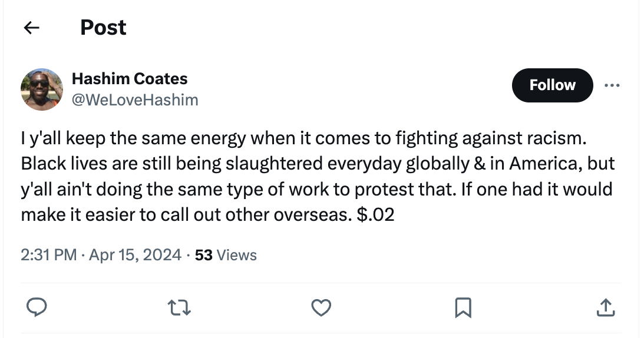Click the Post header title
This screenshot has width=644, height=338.
pyautogui.click(x=103, y=28)
